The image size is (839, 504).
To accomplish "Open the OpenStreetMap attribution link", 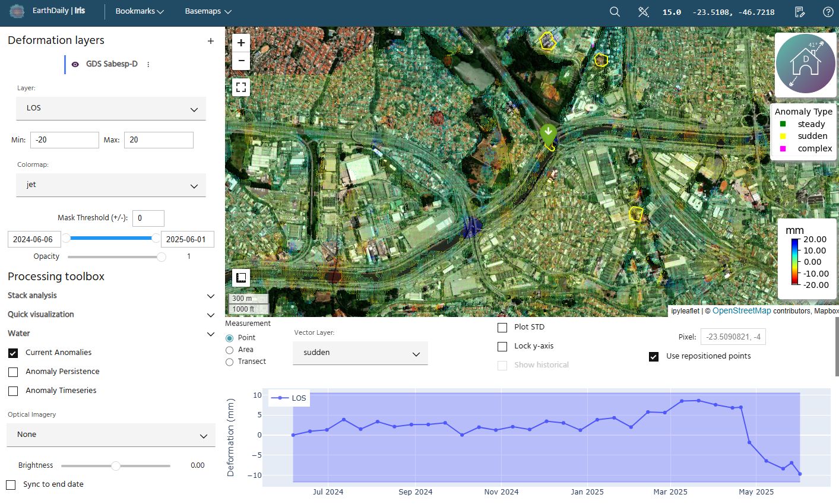I will tap(741, 311).
